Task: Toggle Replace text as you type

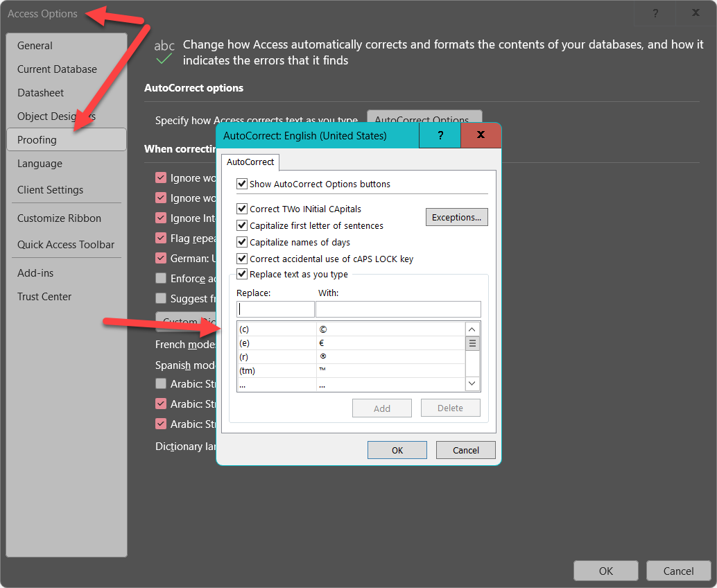Action: 242,274
